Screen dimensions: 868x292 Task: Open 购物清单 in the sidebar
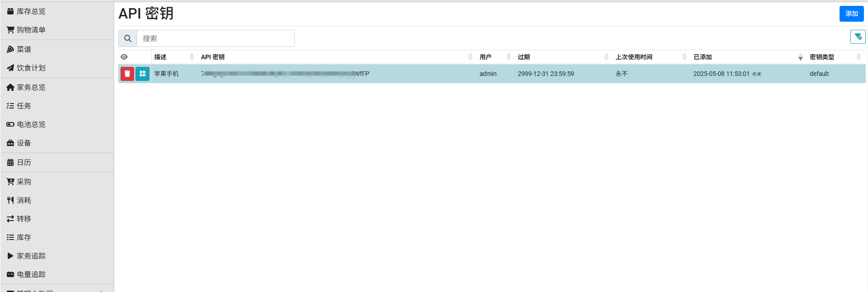[31, 30]
